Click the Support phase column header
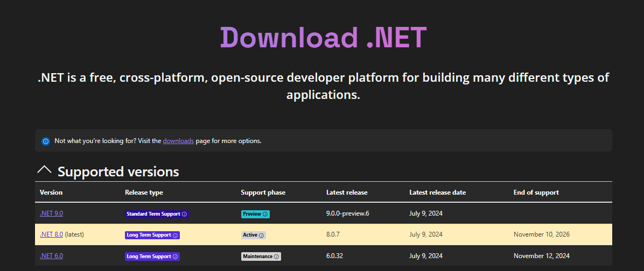This screenshot has height=271, width=644. click(x=263, y=192)
